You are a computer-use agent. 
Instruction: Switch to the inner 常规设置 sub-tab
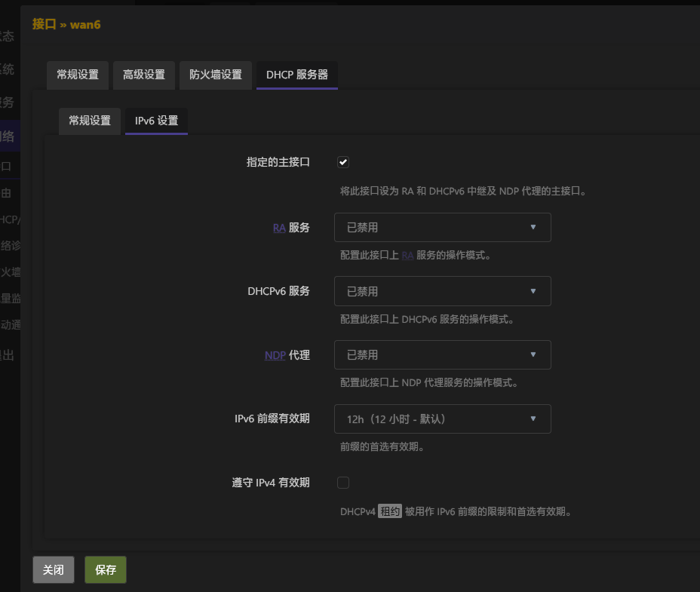tap(90, 121)
